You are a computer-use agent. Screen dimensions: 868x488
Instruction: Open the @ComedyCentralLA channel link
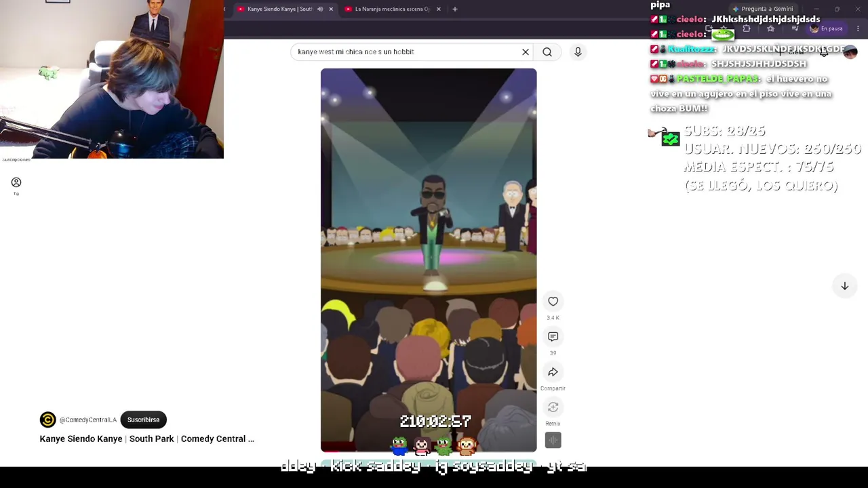coord(88,420)
